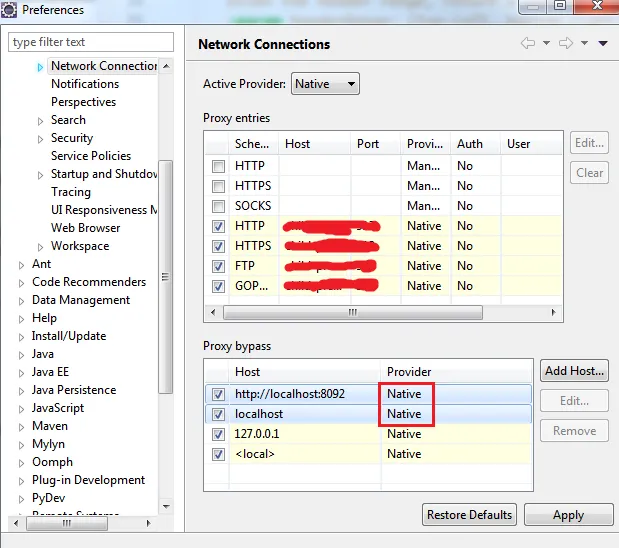Select Install/Update in the tree

69,336
